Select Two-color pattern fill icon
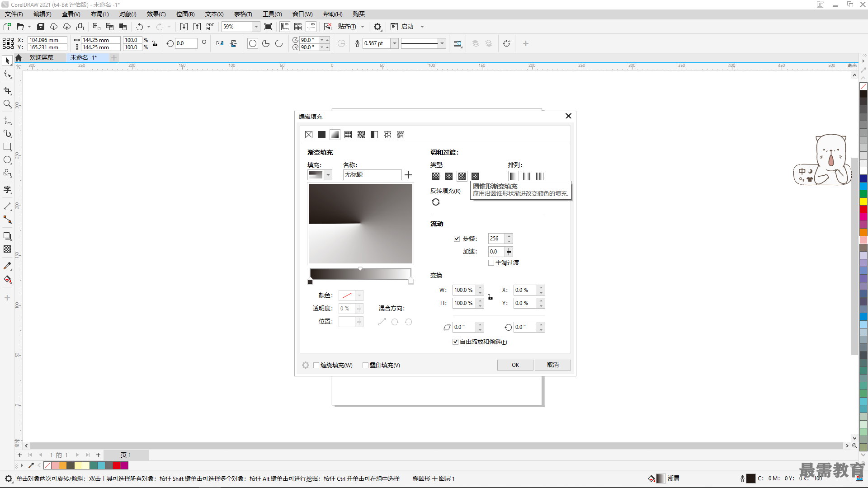The image size is (868, 488). tap(374, 135)
